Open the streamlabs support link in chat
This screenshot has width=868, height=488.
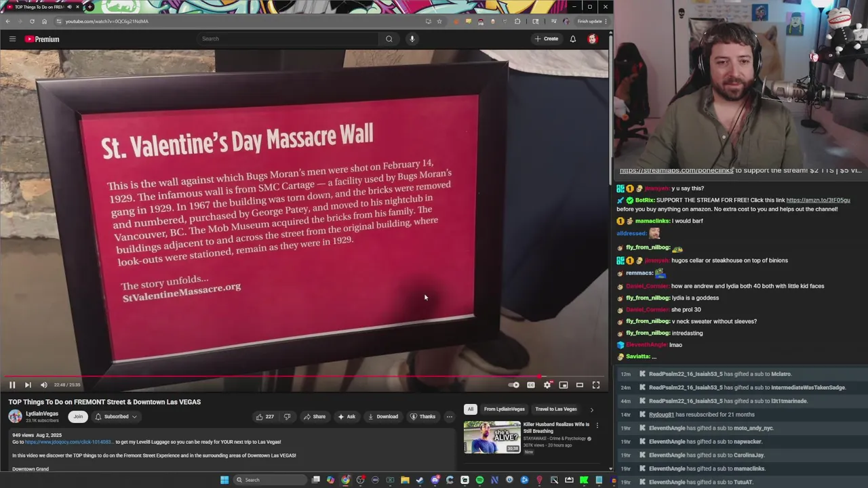[x=676, y=171]
